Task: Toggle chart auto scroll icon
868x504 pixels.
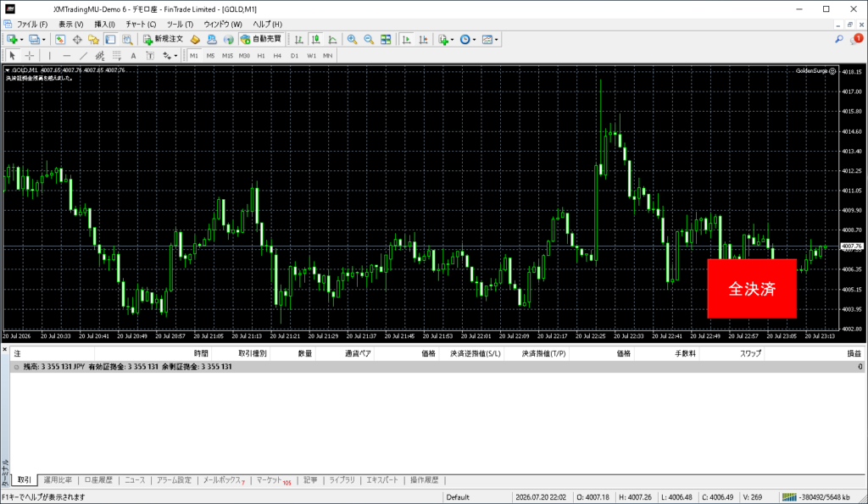Action: point(406,39)
